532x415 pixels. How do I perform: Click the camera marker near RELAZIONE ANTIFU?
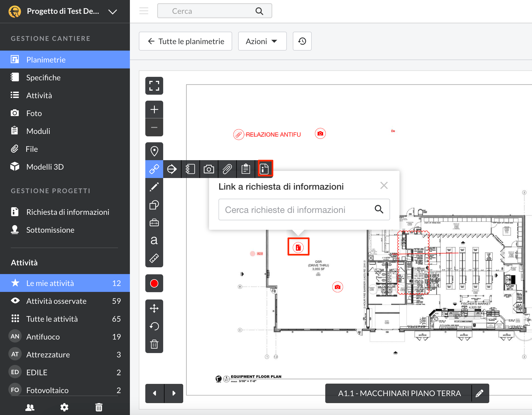320,133
